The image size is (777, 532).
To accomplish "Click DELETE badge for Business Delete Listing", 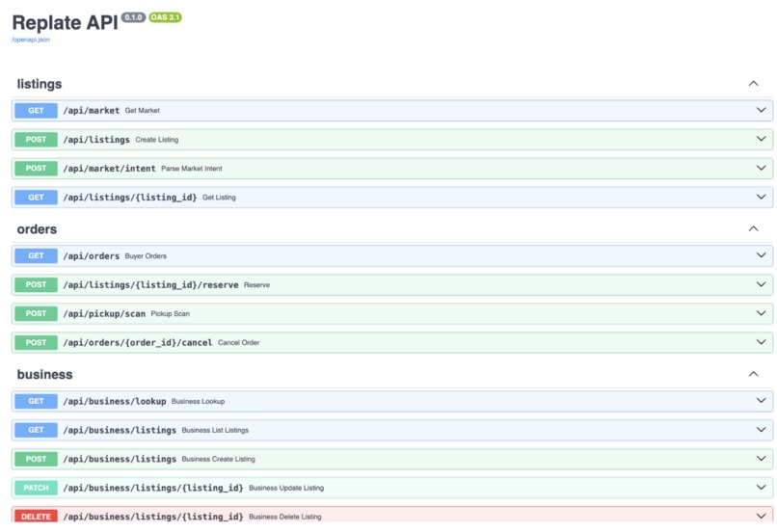I will (x=36, y=517).
